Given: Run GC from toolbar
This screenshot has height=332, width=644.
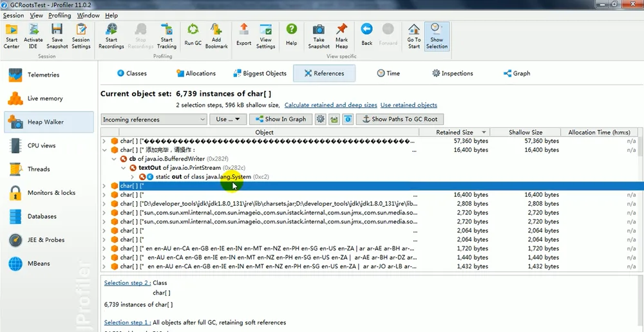Looking at the screenshot, I should pos(193,35).
